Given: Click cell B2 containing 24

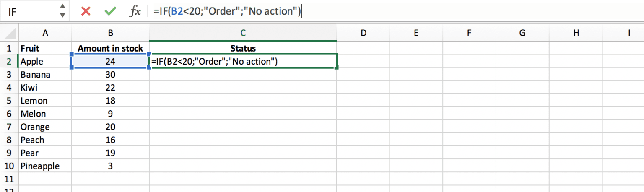Looking at the screenshot, I should [110, 61].
